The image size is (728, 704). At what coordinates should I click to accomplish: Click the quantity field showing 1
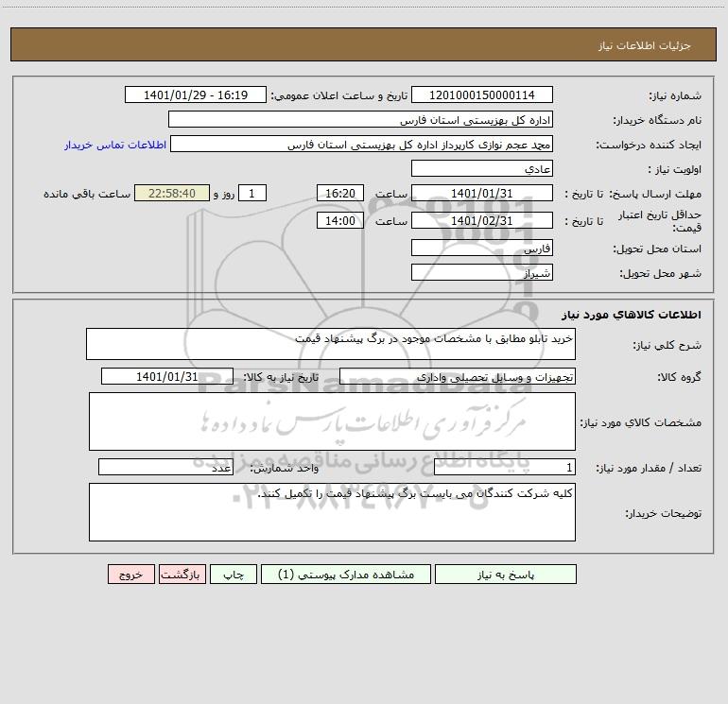click(x=505, y=467)
